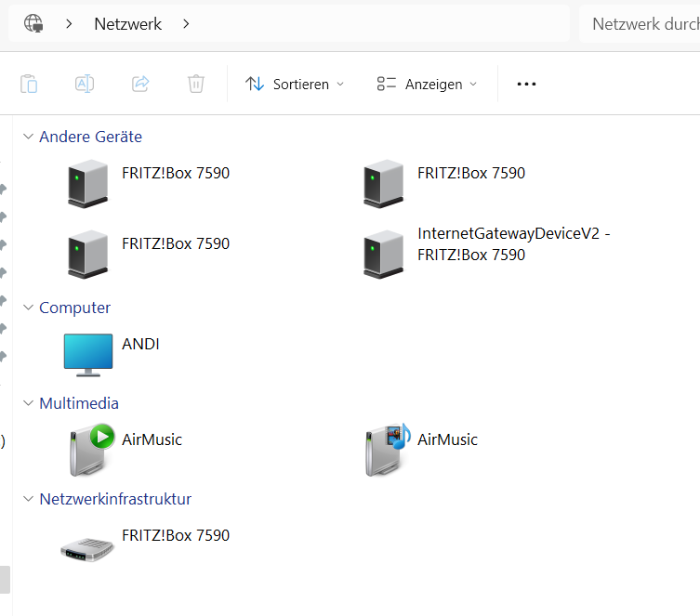Image resolution: width=700 pixels, height=616 pixels.
Task: Select the ANDI computer monitor icon
Action: coord(88,355)
